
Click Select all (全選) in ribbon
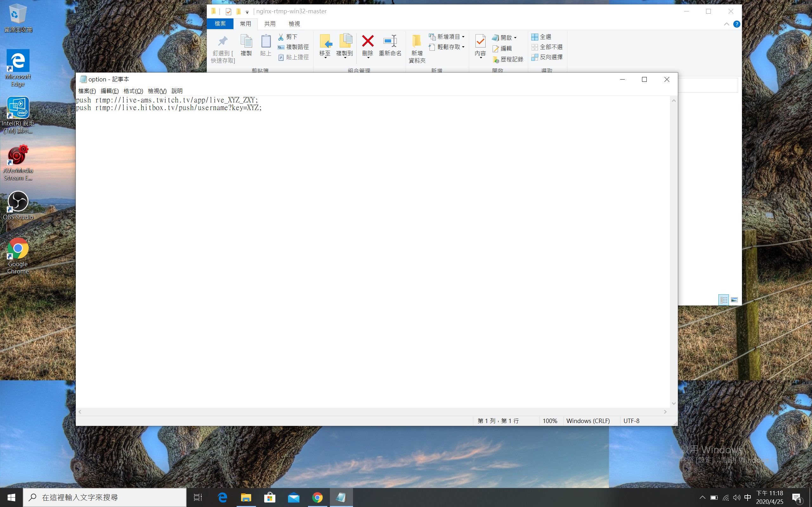(x=541, y=37)
